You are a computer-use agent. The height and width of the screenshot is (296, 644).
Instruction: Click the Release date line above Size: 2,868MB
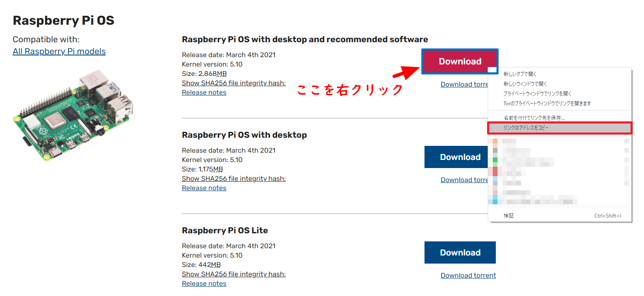(x=229, y=55)
